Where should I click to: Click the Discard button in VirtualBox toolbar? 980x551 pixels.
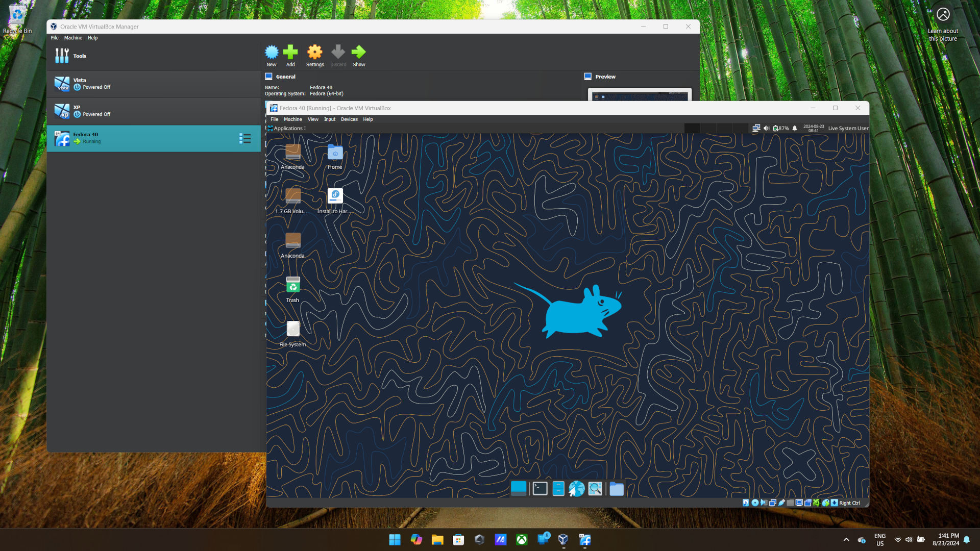[338, 55]
